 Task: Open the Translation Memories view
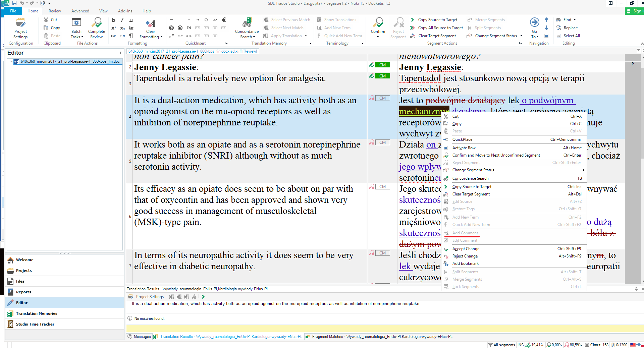(65, 313)
